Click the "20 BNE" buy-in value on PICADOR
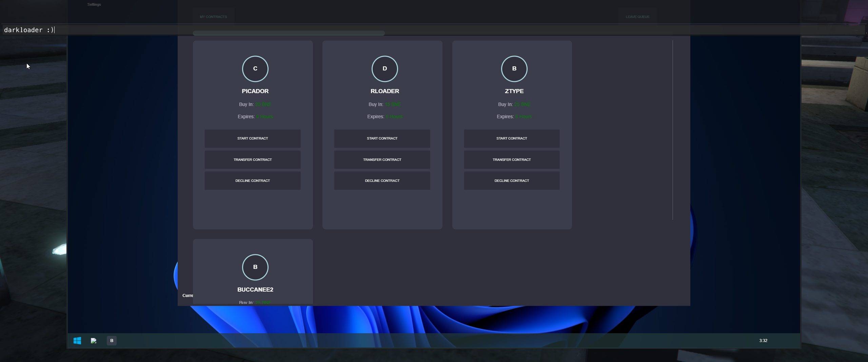The image size is (868, 362). (x=263, y=104)
